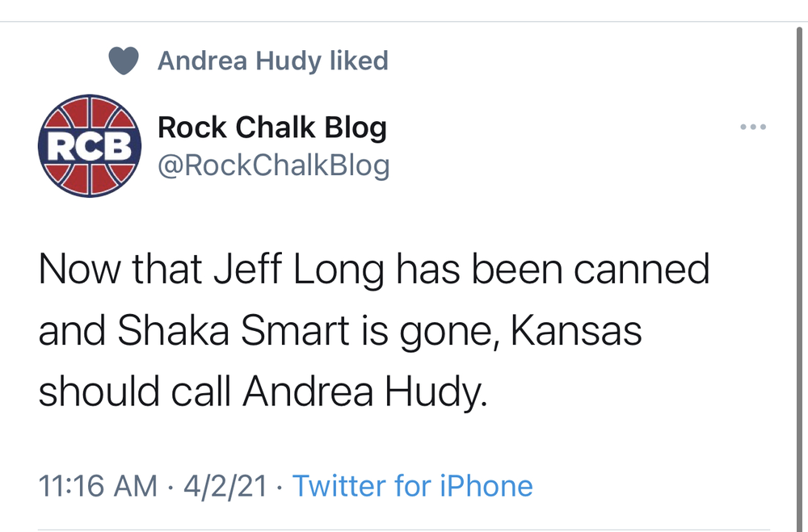This screenshot has height=532, width=808.
Task: Click the heart icon beside Andrea Hudy liked
Action: click(x=124, y=61)
